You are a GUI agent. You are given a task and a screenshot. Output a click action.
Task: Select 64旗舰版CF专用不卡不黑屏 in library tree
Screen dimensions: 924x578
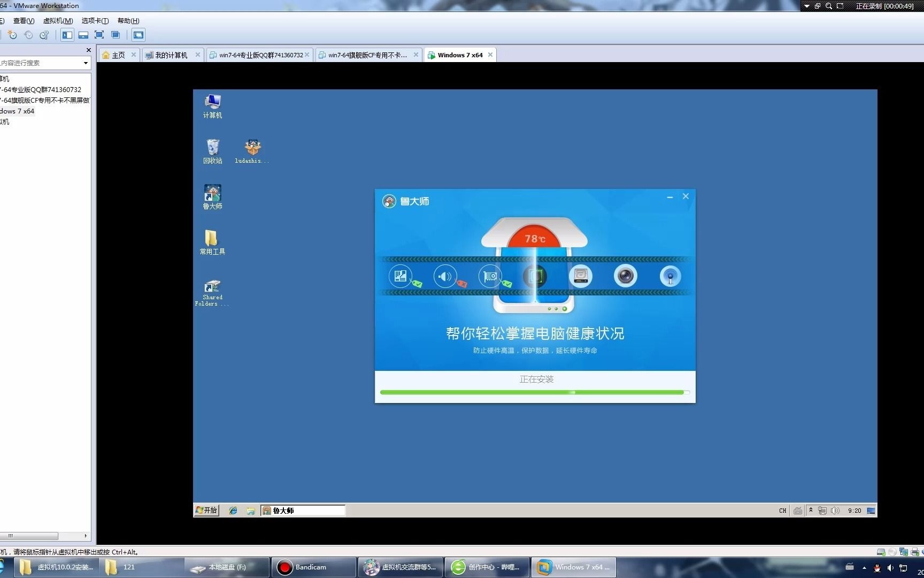(x=45, y=100)
